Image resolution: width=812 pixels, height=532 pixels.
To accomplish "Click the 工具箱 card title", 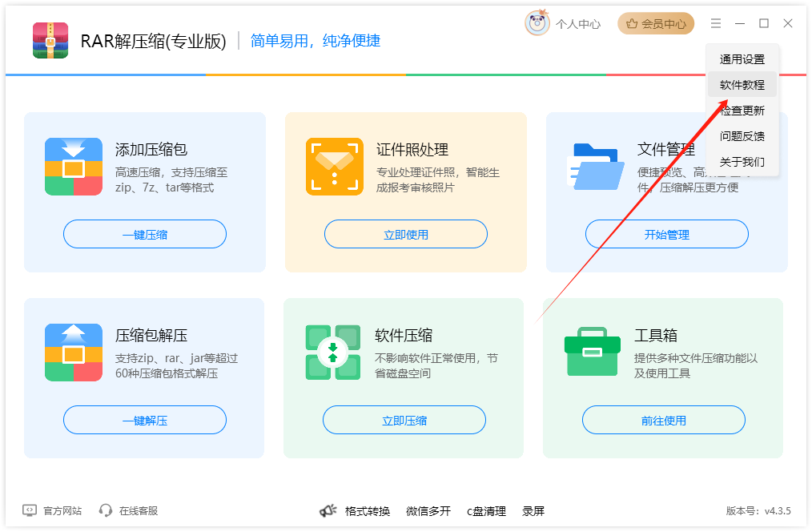I will click(x=656, y=336).
